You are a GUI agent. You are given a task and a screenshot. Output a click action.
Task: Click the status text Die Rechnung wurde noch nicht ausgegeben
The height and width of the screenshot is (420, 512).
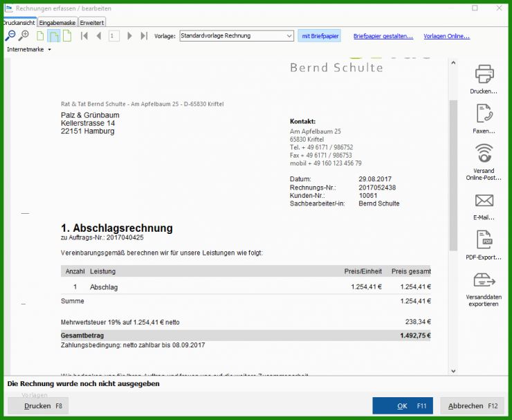click(83, 384)
